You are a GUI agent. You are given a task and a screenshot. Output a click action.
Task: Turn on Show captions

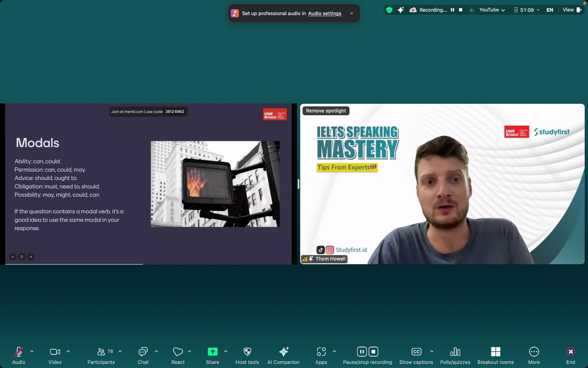(416, 355)
